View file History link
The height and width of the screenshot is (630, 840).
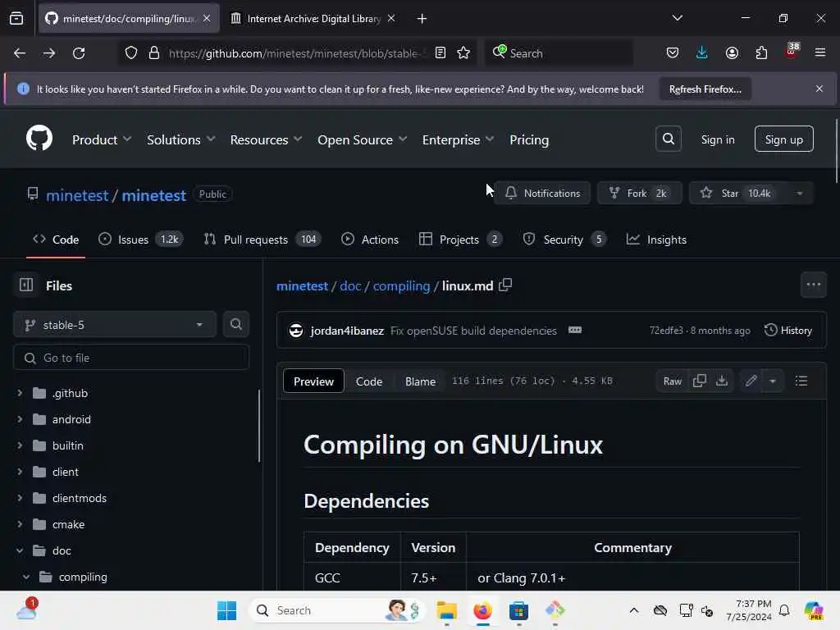pyautogui.click(x=788, y=330)
